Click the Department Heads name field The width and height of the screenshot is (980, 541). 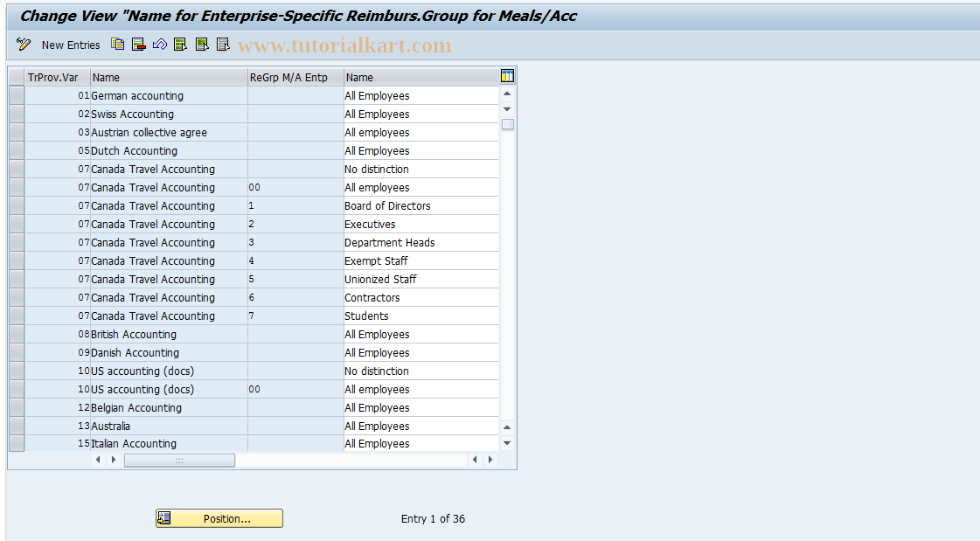(x=420, y=242)
